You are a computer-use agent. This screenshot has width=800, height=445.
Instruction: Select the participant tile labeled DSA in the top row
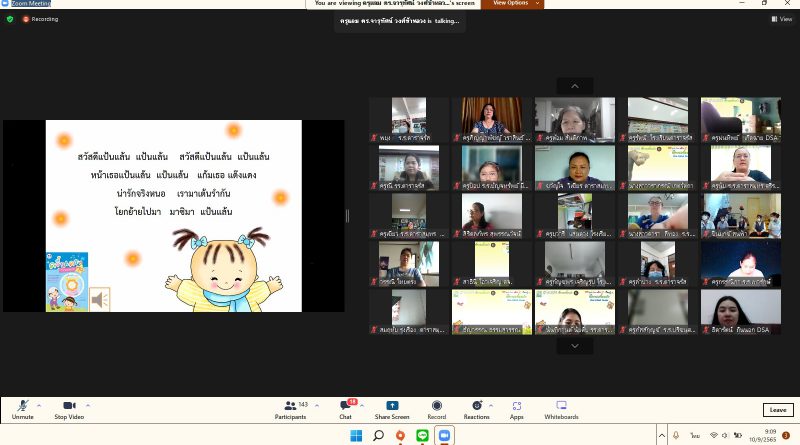coord(740,119)
